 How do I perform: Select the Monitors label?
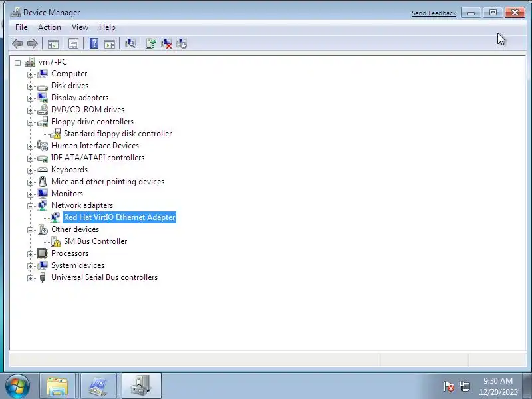pyautogui.click(x=67, y=194)
